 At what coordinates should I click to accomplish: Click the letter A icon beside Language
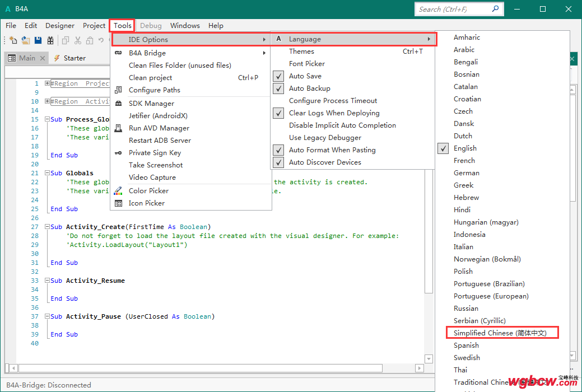click(x=279, y=39)
